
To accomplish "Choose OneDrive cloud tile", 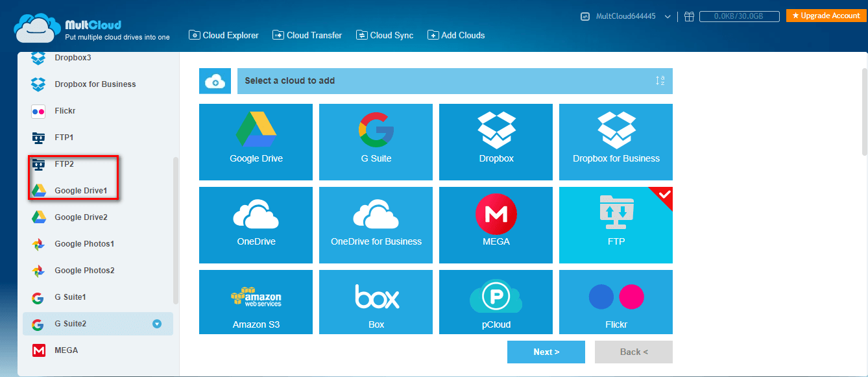I will [x=256, y=225].
